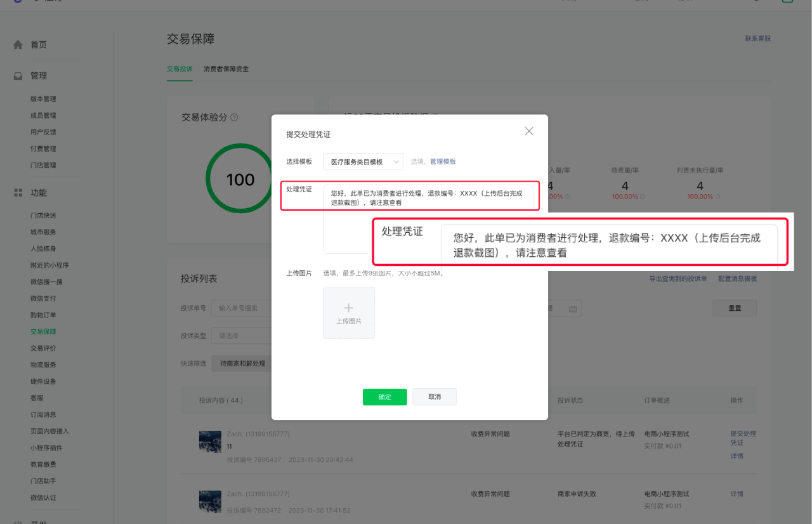Open 微信支付 in the sidebar menu
Image resolution: width=812 pixels, height=524 pixels.
click(x=43, y=298)
